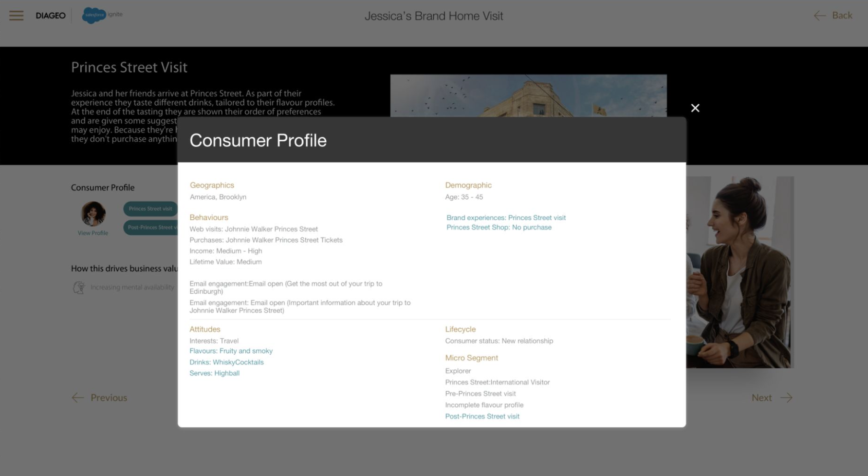Image resolution: width=868 pixels, height=476 pixels.
Task: Click Post-Princes Street visit in Micro Segment
Action: (x=482, y=416)
